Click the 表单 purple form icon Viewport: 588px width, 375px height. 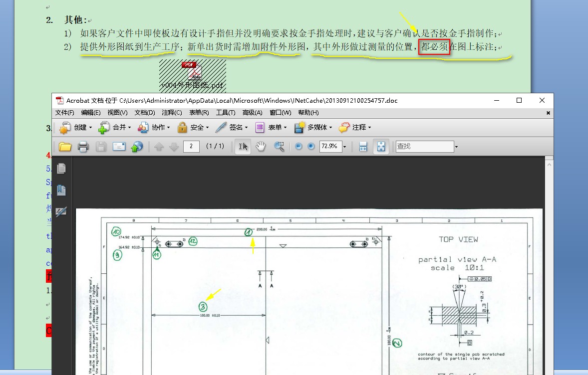tap(260, 128)
